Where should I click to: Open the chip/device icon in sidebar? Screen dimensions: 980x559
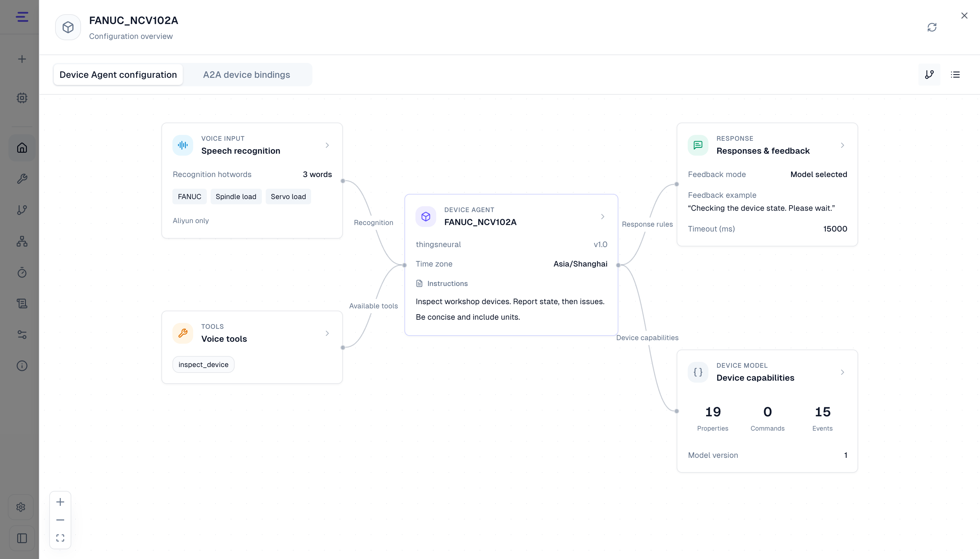pos(22,98)
